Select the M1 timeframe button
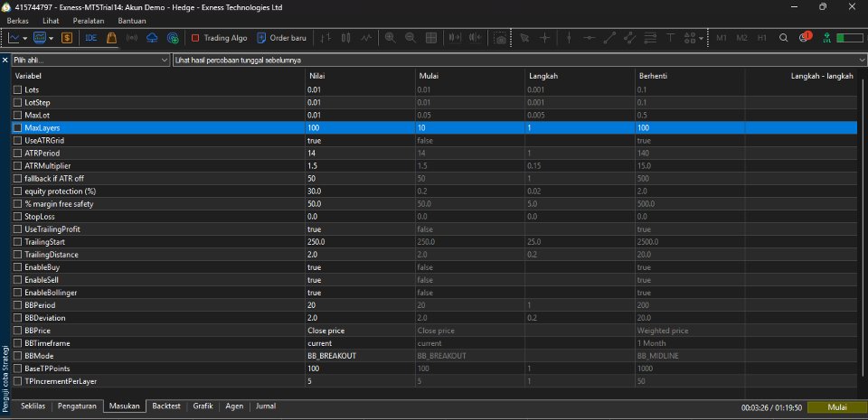868x420 pixels. point(722,38)
